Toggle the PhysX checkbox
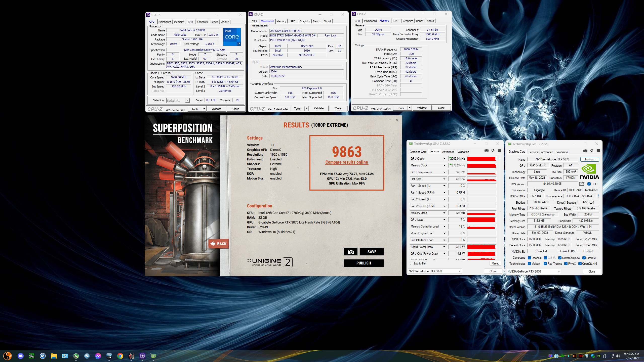Screen dimensions: 644x362 [x=566, y=264]
